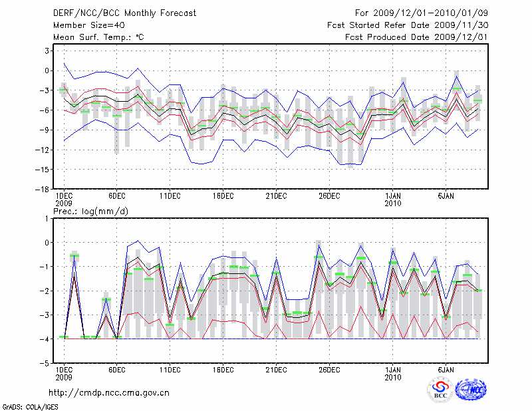
Task: Click 11DEC on the temperature chart axis
Action: 170,196
